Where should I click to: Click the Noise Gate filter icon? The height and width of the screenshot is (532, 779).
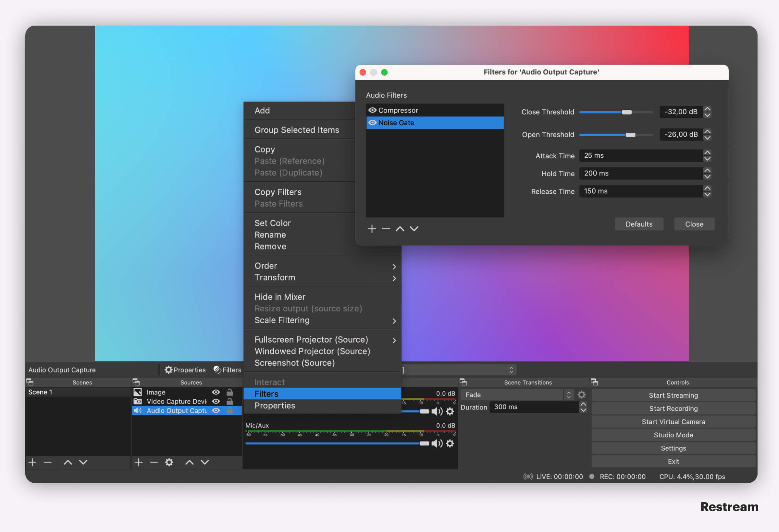click(372, 123)
